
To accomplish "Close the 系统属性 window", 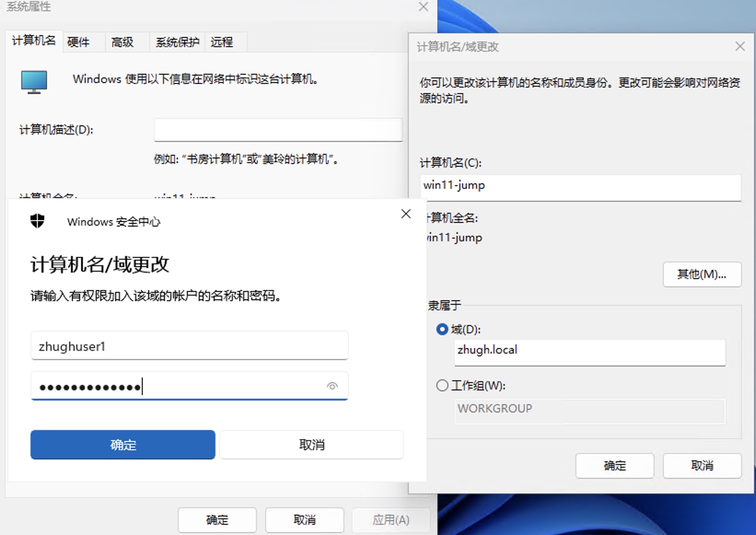I will [423, 6].
